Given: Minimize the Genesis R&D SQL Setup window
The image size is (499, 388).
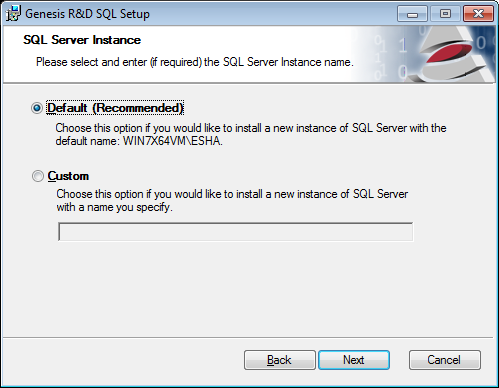Looking at the screenshot, I should click(412, 14).
